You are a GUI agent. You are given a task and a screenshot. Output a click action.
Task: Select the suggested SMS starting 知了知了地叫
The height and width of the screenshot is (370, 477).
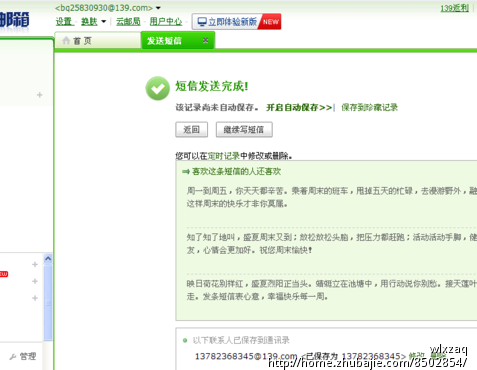pyautogui.click(x=331, y=243)
